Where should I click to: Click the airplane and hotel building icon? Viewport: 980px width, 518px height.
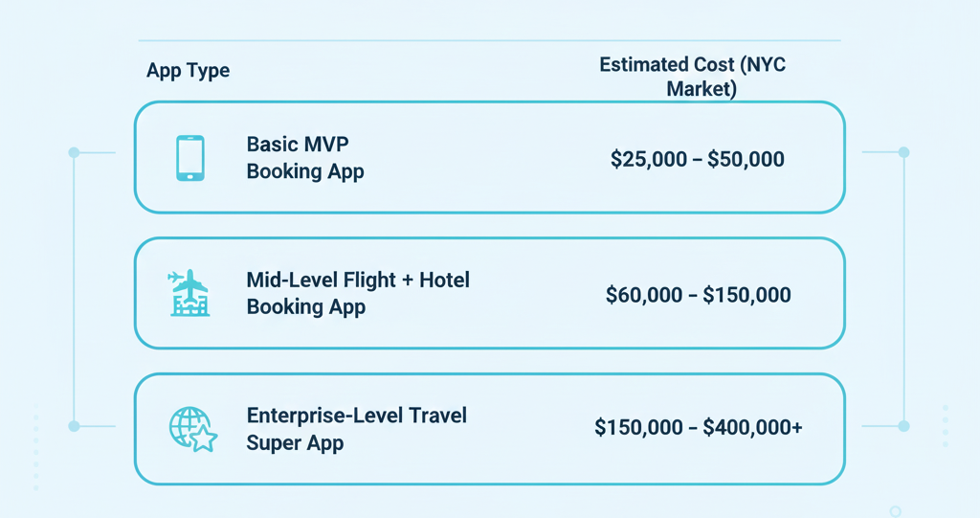pos(189,293)
